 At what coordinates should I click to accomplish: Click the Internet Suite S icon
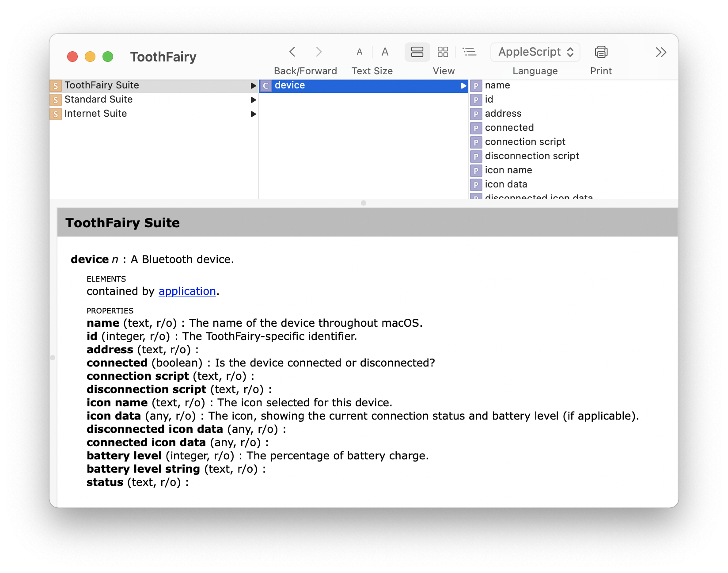tap(56, 114)
